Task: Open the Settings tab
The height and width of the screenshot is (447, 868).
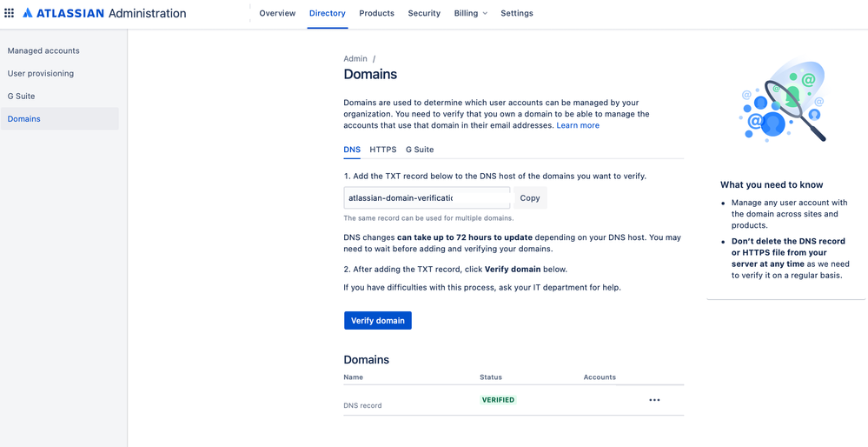Action: point(516,13)
